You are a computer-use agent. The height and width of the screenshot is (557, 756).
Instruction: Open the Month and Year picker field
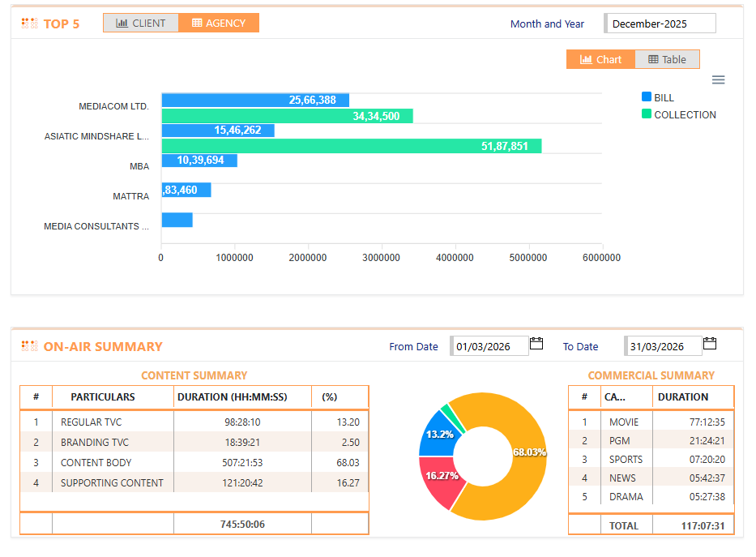click(x=660, y=24)
